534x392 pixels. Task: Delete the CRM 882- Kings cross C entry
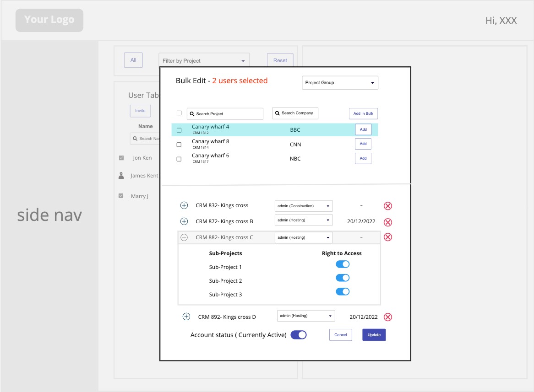click(387, 237)
